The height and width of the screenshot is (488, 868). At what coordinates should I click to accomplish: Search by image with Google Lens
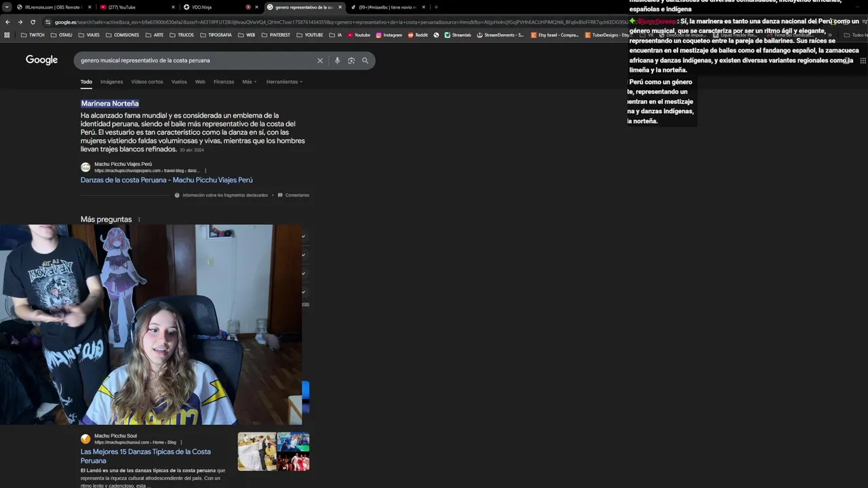351,60
